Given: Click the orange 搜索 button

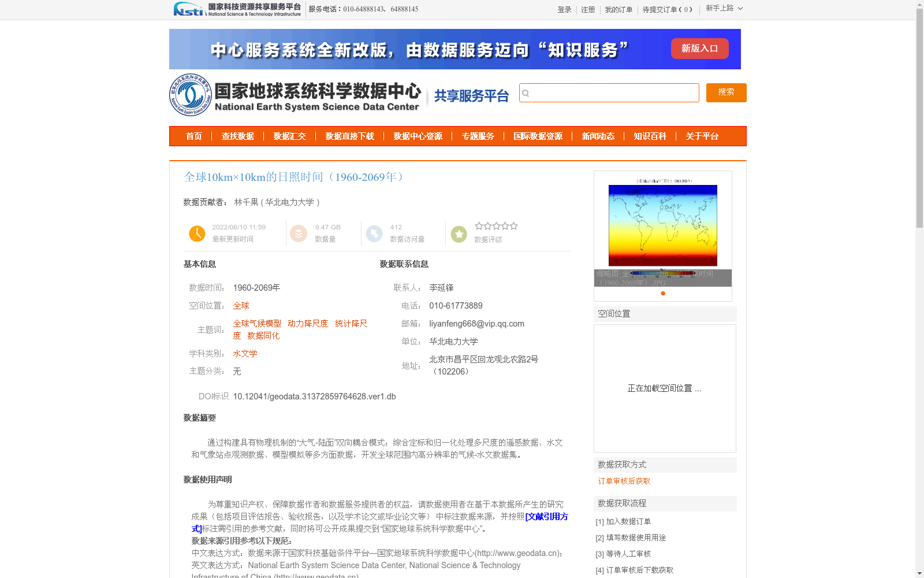Looking at the screenshot, I should pyautogui.click(x=726, y=92).
